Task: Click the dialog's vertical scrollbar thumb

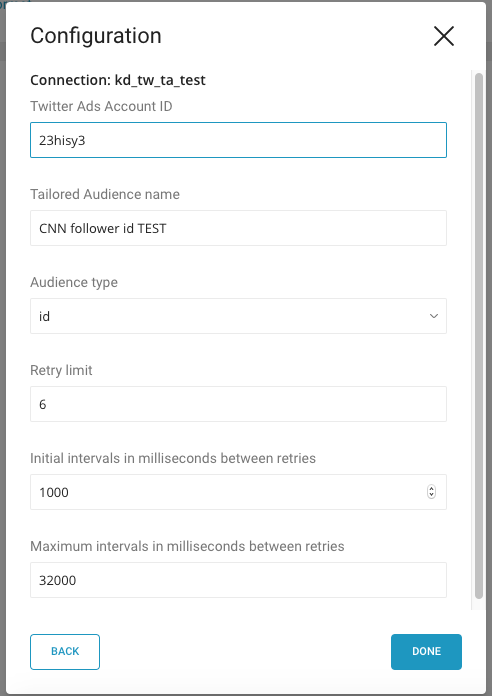Action: [x=478, y=336]
